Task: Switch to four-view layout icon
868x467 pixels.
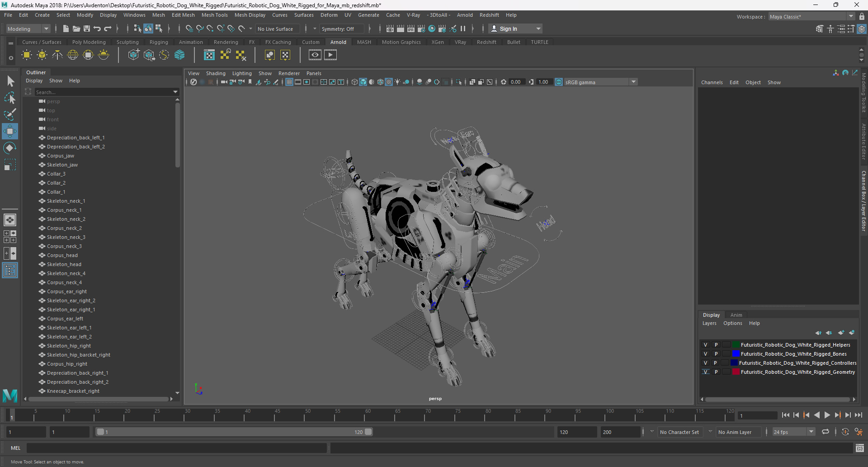Action: tap(10, 237)
